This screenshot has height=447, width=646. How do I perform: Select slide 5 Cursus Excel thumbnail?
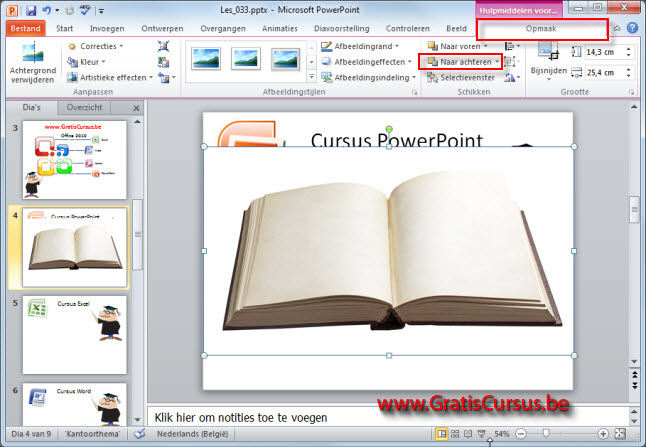tap(75, 335)
